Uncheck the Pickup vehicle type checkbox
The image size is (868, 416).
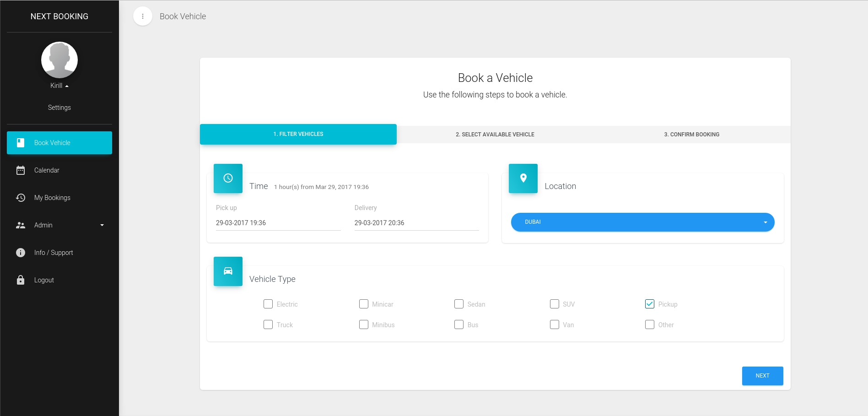649,304
